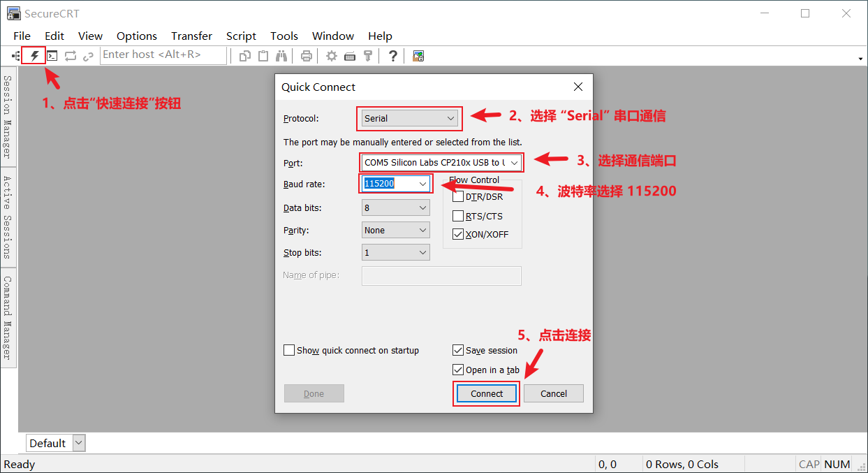Open the Edit menu

click(x=54, y=36)
